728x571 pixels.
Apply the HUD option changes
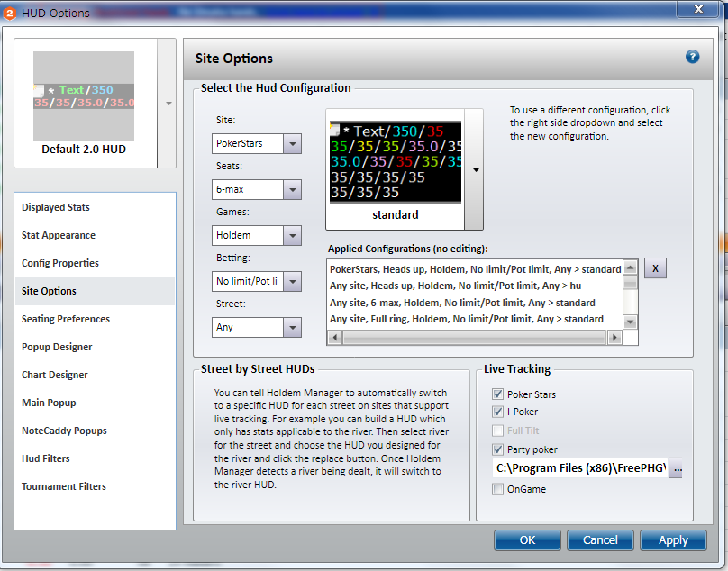pos(673,539)
